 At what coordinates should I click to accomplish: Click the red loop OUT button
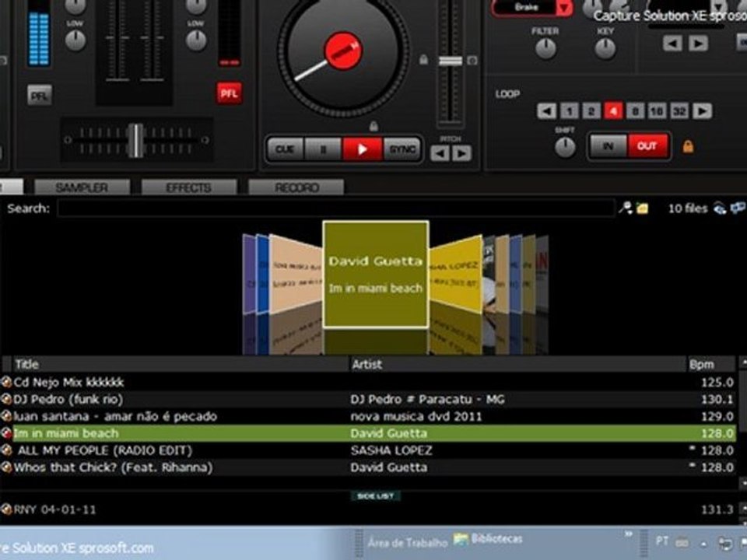click(647, 146)
